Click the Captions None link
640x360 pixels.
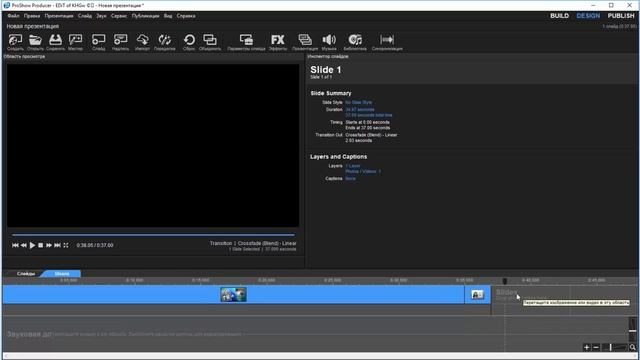[x=350, y=179]
